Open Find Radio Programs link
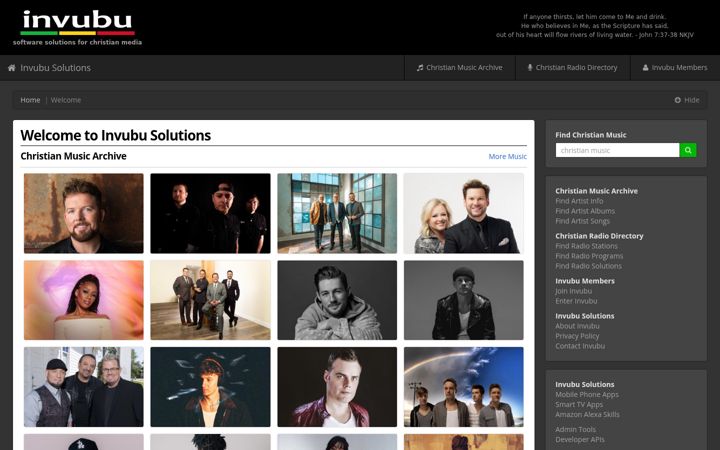 point(589,256)
